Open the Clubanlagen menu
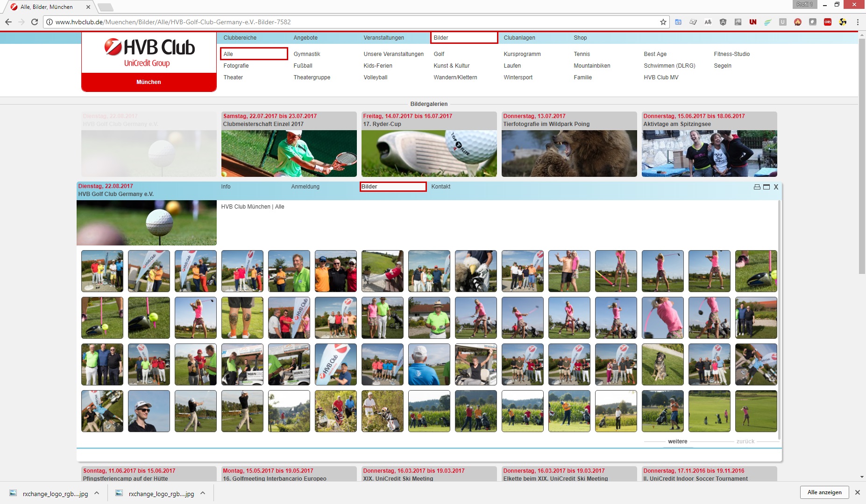The width and height of the screenshot is (866, 504). click(519, 38)
